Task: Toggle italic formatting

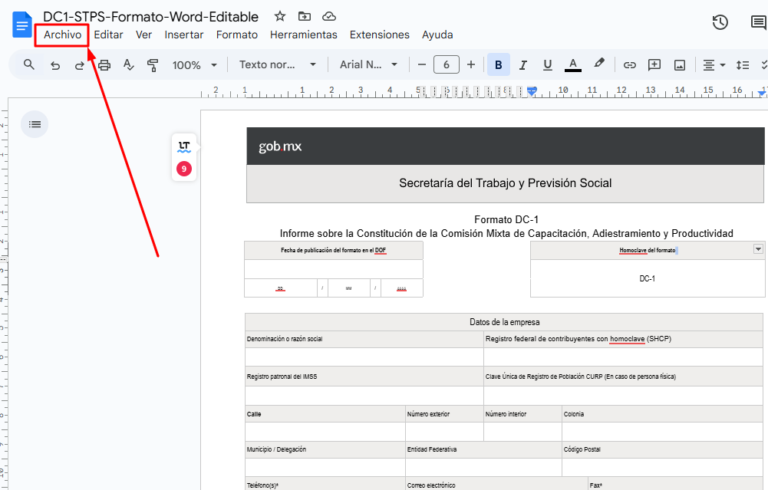Action: click(523, 65)
